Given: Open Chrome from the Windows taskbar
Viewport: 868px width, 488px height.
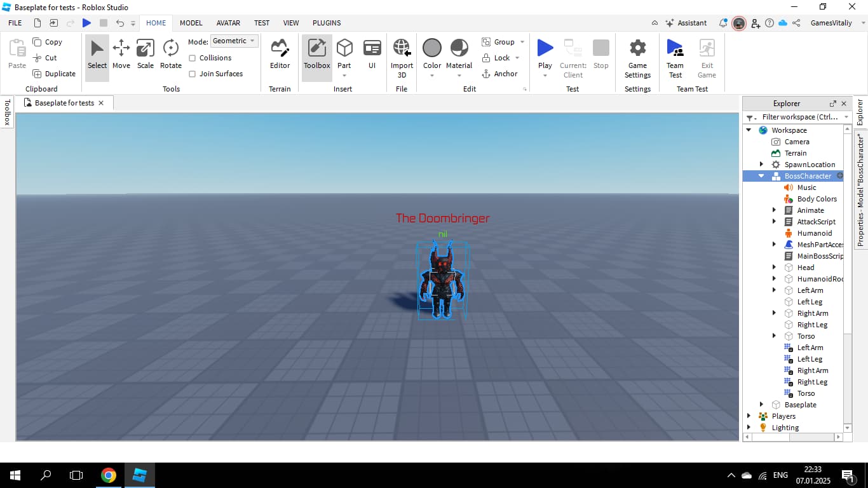Looking at the screenshot, I should [109, 475].
